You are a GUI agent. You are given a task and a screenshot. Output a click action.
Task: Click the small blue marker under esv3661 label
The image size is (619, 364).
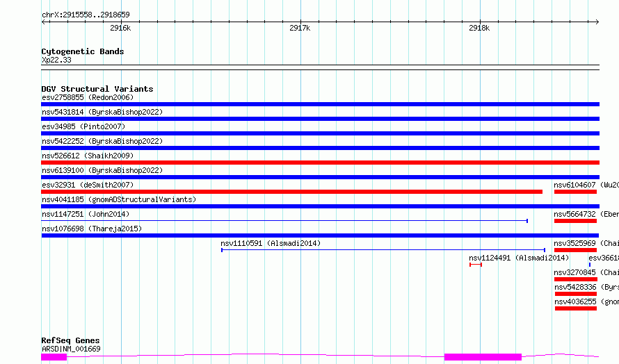point(590,265)
